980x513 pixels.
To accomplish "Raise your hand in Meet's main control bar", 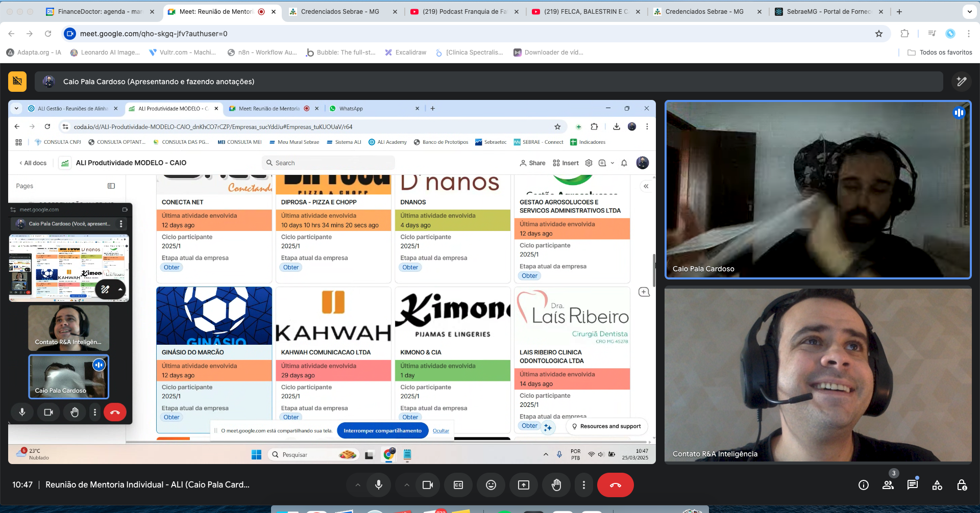I will (556, 485).
